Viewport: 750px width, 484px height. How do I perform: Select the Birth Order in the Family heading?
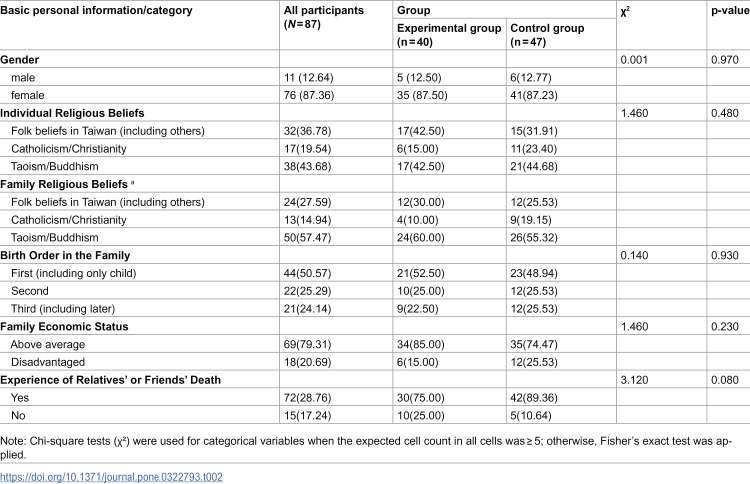pos(65,255)
